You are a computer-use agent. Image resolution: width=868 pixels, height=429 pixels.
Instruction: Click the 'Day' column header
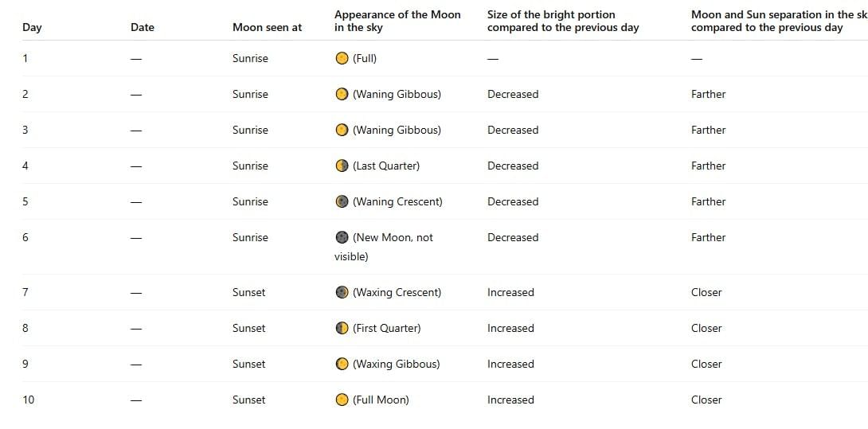[x=32, y=27]
